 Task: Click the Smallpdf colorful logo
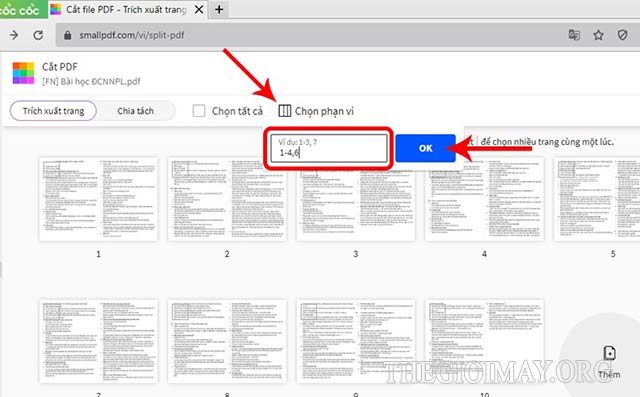pyautogui.click(x=23, y=73)
